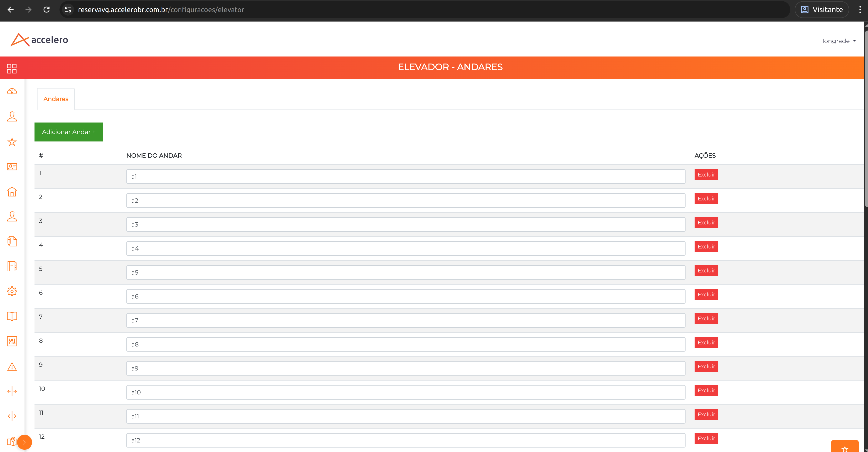Click the open book sidebar icon
Screen dimensions: 868x452
click(12, 316)
